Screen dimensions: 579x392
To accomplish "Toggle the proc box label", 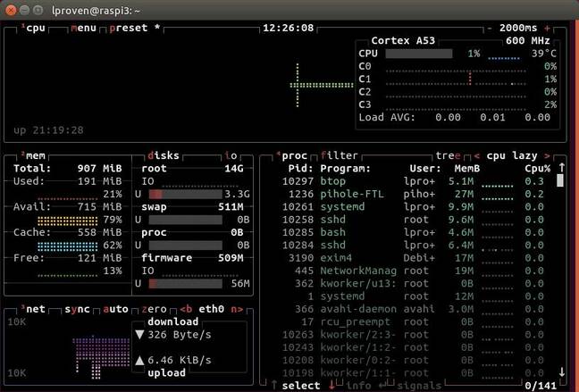I will pyautogui.click(x=291, y=155).
